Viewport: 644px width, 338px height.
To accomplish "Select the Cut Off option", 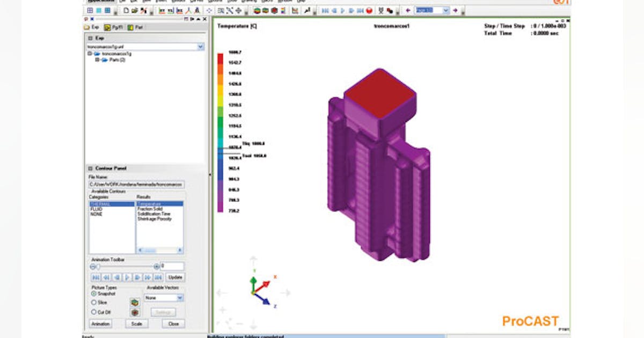I will (93, 312).
